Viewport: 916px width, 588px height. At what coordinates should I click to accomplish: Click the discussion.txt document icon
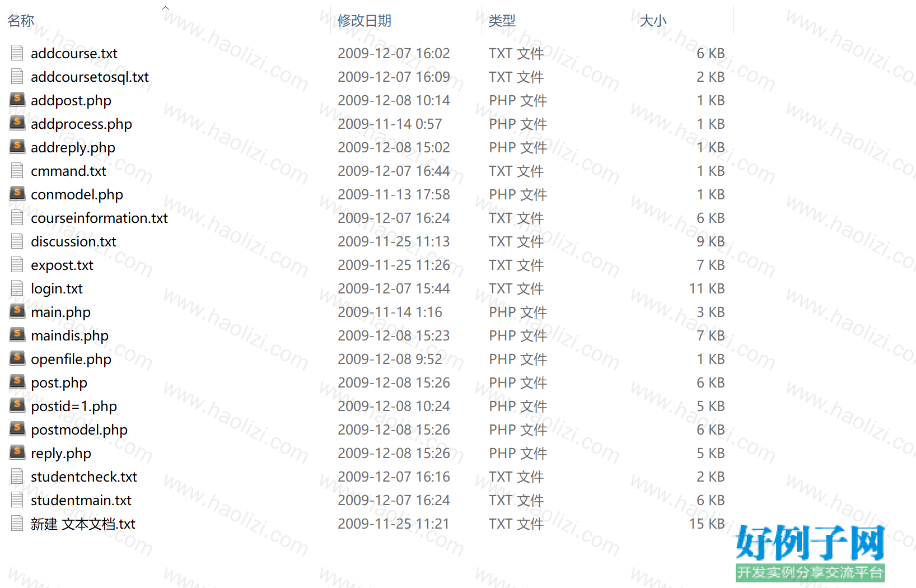coord(17,241)
